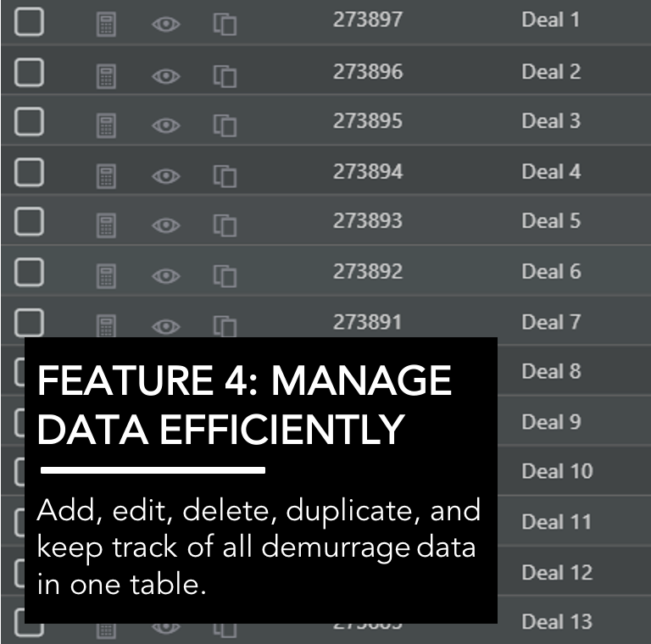This screenshot has height=644, width=651.
Task: Click the Deal 8 name cell
Action: click(x=551, y=371)
